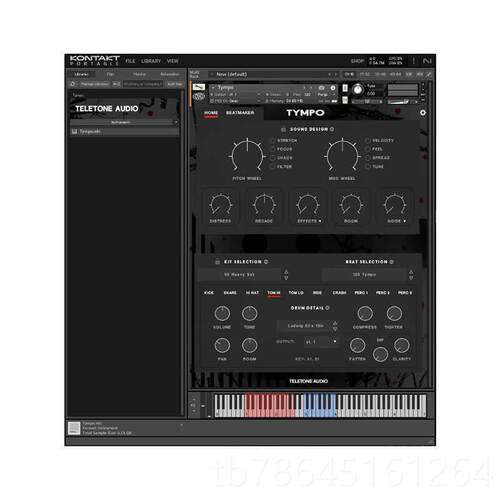Toggle the instrument solo/mute button near tune knob
Screen dimensions: 500x500
[x=345, y=88]
